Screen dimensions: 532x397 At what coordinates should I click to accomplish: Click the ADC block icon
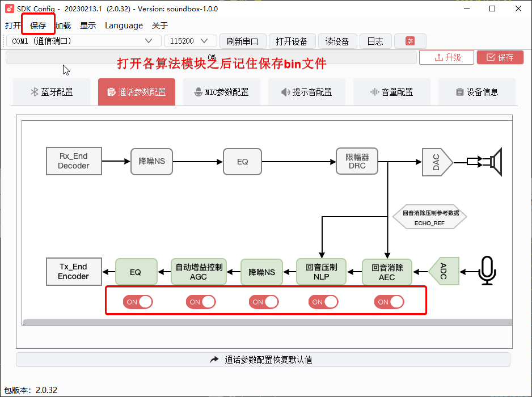[x=444, y=271]
